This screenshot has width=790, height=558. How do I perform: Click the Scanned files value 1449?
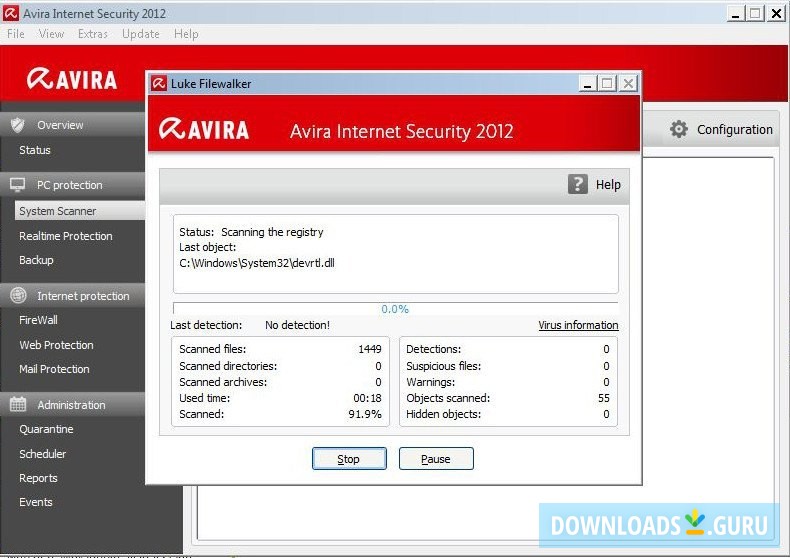pos(370,349)
